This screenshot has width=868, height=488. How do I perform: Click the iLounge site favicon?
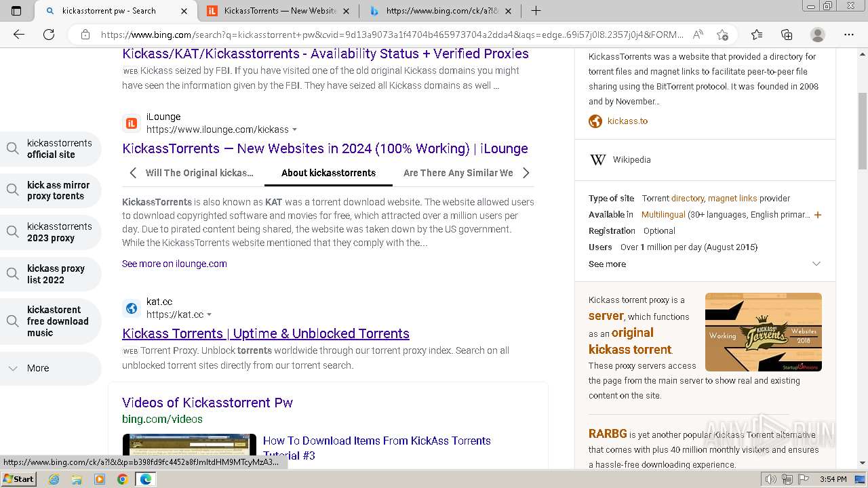132,123
